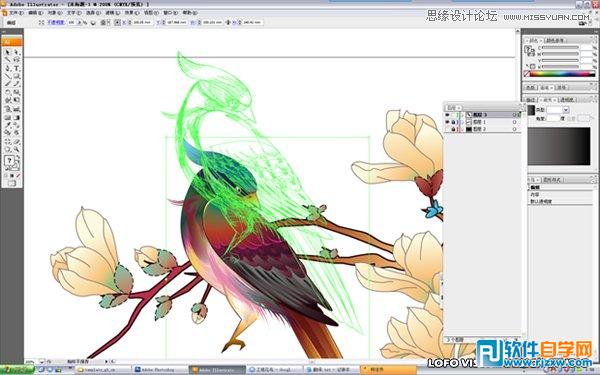Viewport: 600px width, 375px height.
Task: Choose the Type tool
Action: click(x=16, y=68)
